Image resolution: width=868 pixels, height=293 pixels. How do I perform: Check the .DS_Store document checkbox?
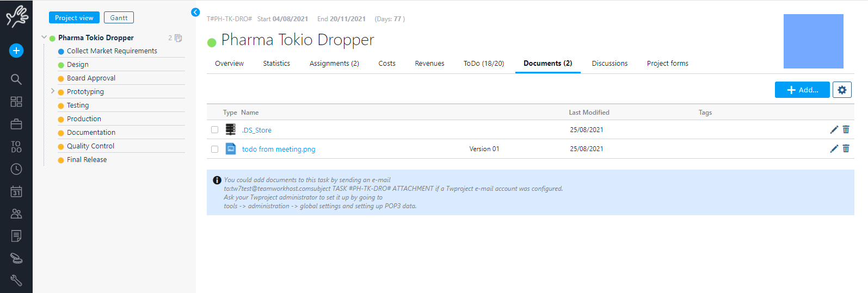(x=214, y=130)
